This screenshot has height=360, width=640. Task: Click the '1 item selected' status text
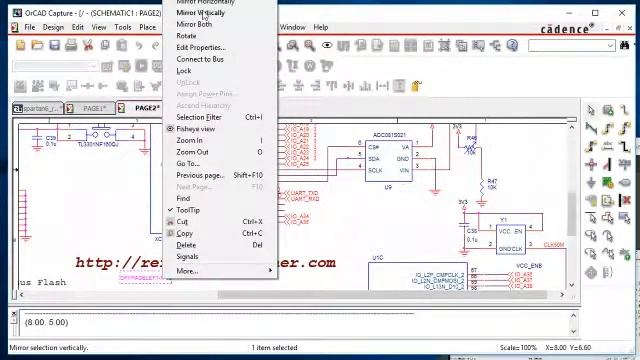(274, 348)
